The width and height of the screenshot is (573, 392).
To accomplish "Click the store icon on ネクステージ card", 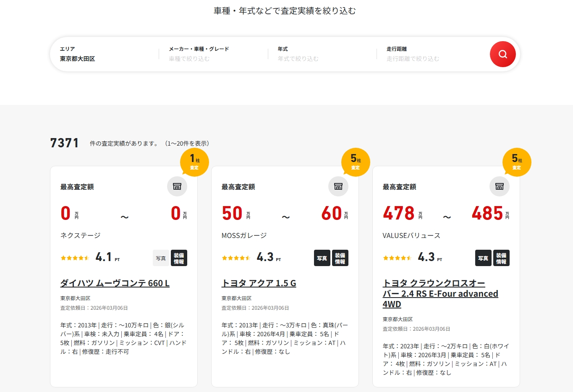I will [x=177, y=186].
